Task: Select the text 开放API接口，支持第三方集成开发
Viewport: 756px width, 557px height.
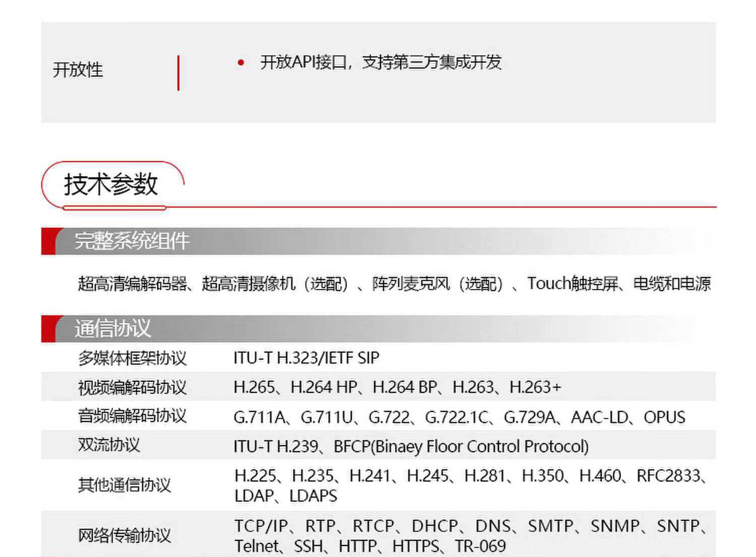Action: [381, 62]
